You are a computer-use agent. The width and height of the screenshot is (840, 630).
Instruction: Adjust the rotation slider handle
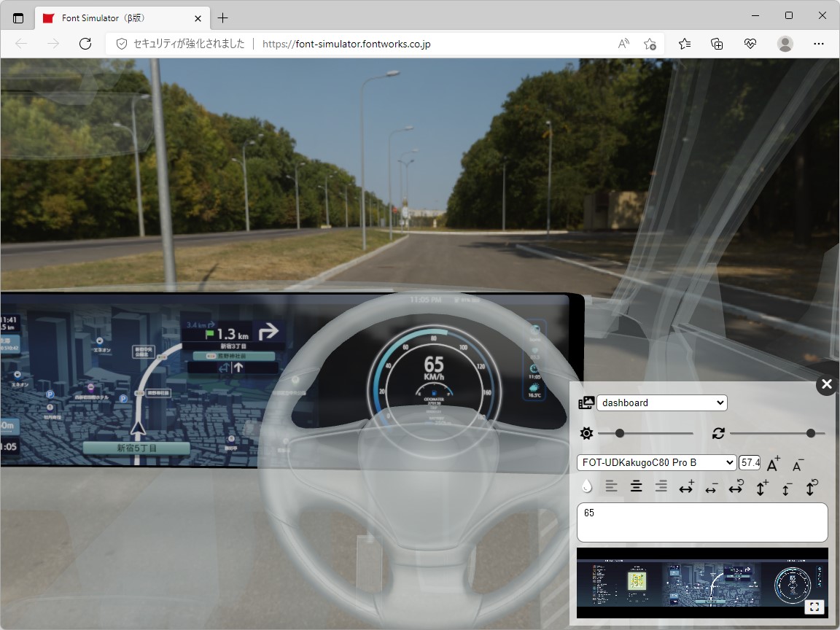811,433
